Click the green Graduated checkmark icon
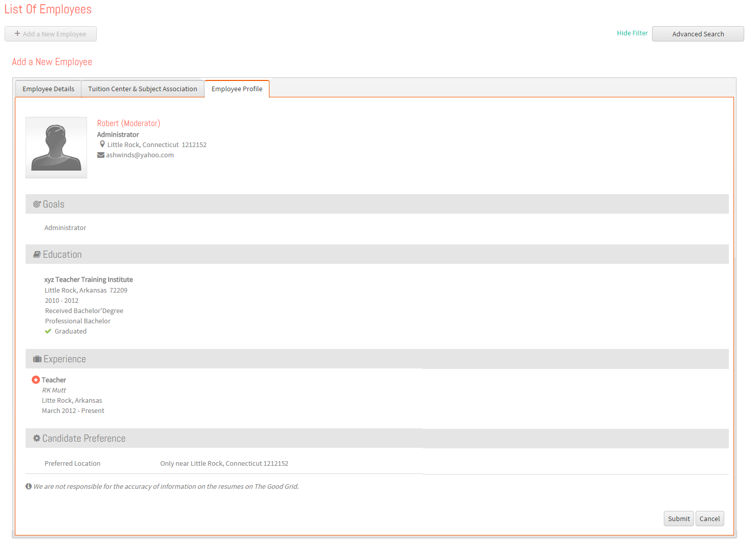Viewport: 756px width, 558px height. click(x=48, y=331)
